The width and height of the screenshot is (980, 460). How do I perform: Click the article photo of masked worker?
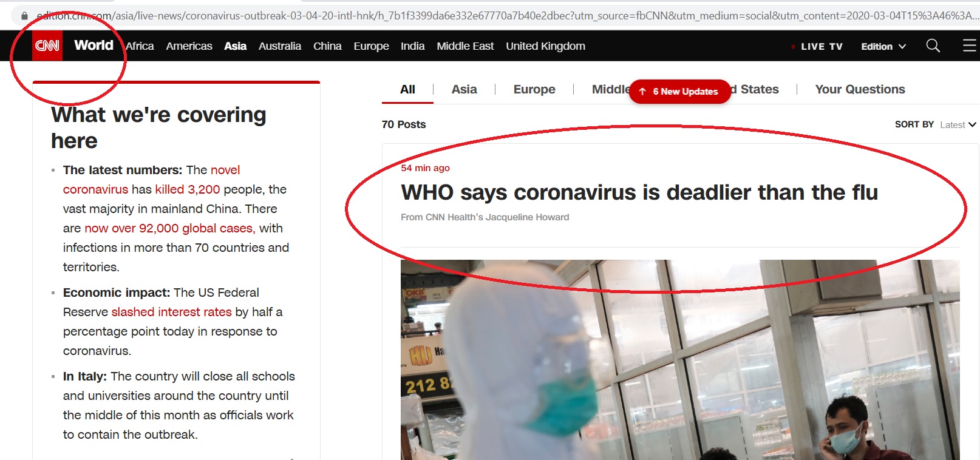coord(680,360)
